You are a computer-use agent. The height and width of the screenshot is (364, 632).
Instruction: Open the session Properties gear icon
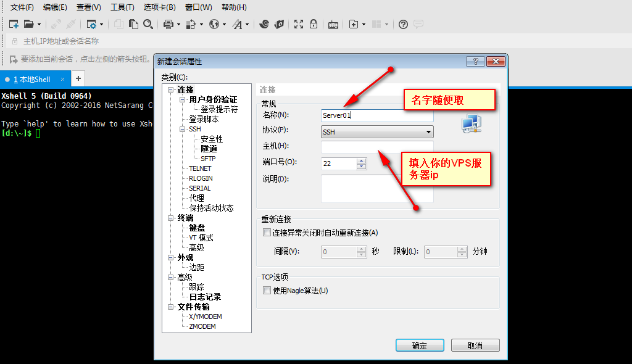coord(91,24)
